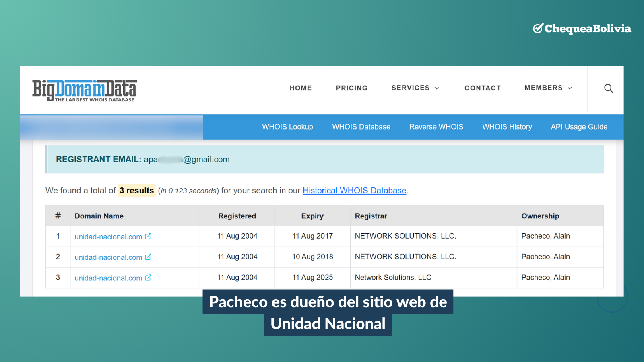Select the '11 Aug 2004' registered cell in row 1
Screen dimensions: 644x362
237,236
